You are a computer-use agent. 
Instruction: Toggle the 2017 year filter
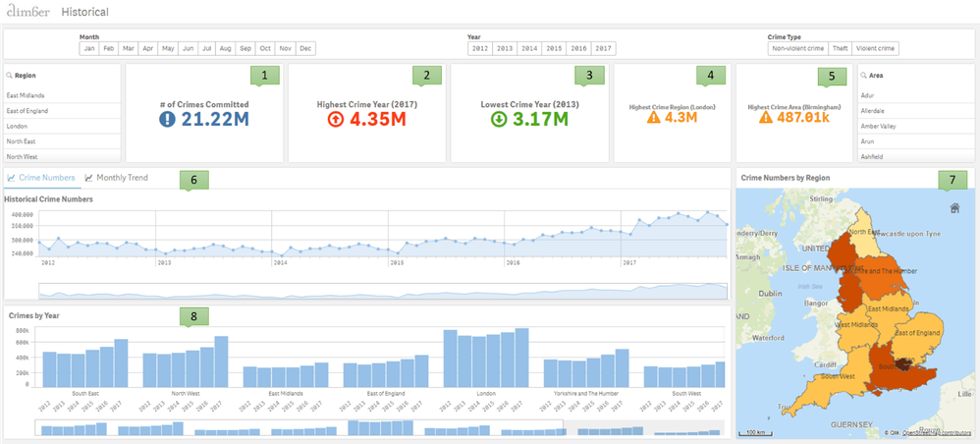tap(603, 48)
